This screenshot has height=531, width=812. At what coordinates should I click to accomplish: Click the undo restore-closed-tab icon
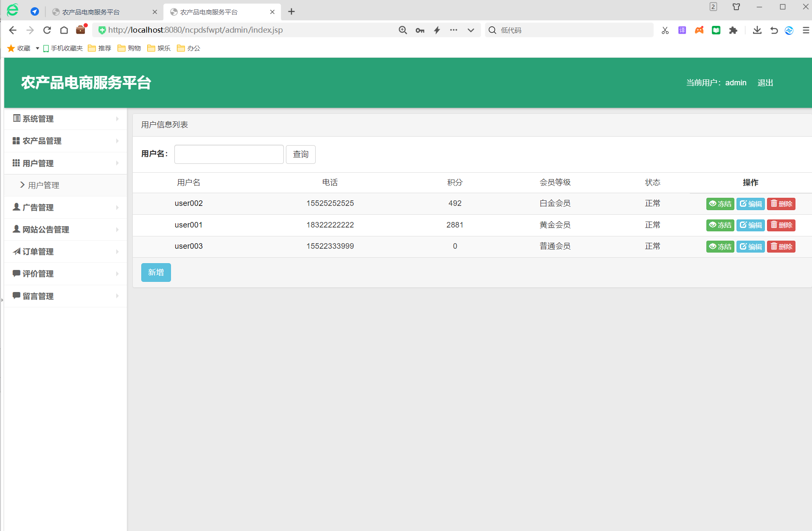[x=774, y=30]
